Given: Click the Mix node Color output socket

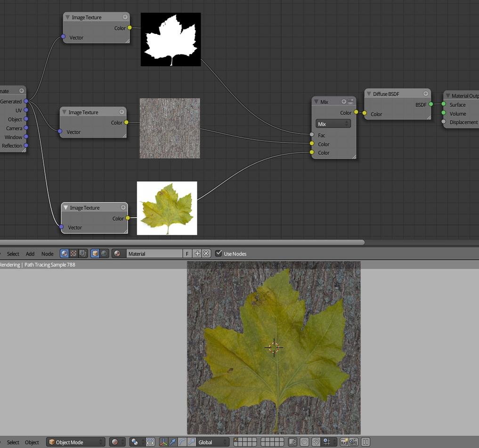Looking at the screenshot, I should [x=356, y=112].
